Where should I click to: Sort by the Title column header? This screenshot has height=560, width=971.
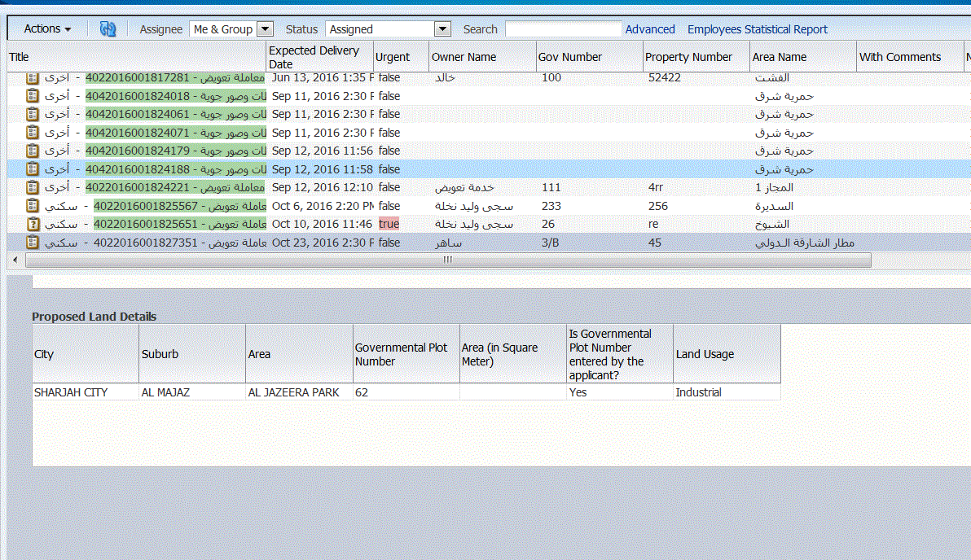click(136, 57)
